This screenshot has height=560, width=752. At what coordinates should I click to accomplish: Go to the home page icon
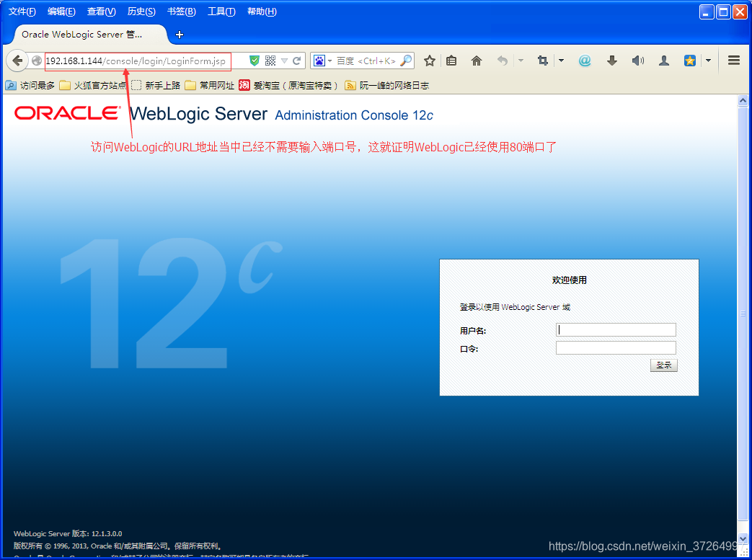pyautogui.click(x=477, y=61)
